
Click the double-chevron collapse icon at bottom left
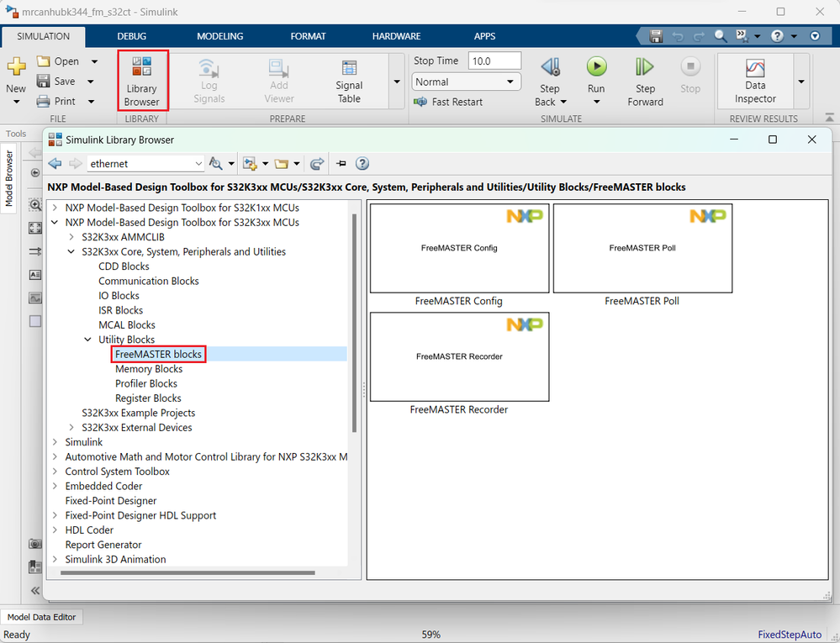(x=35, y=591)
